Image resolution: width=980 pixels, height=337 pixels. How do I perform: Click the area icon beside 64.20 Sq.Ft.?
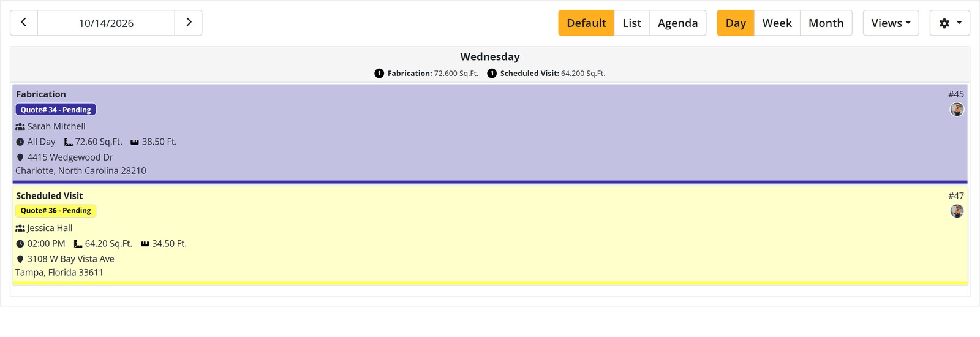tap(78, 244)
